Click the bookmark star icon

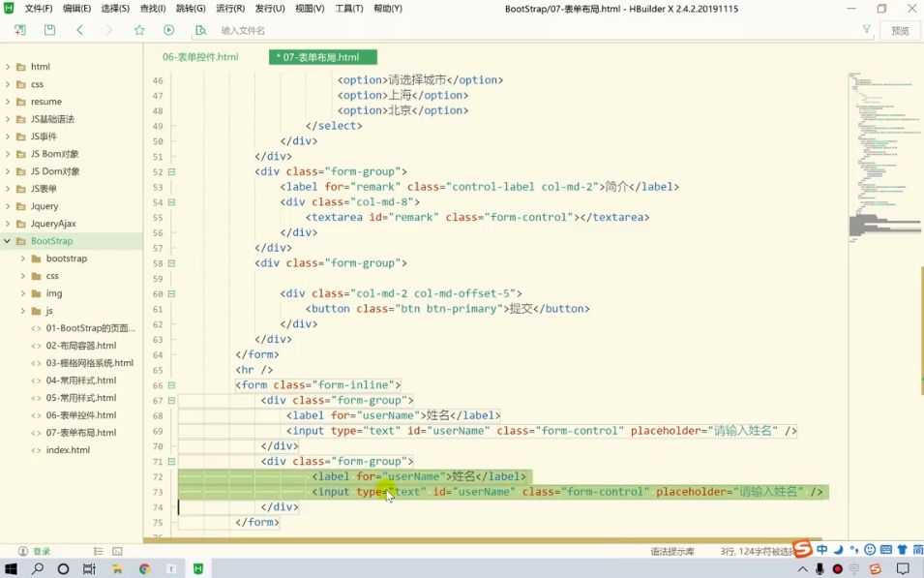pyautogui.click(x=139, y=30)
